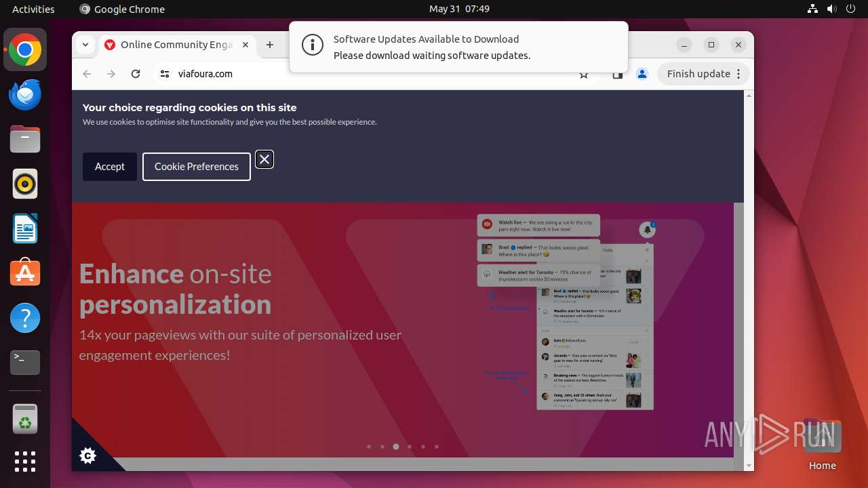Click the notification bell in the illustration
The width and height of the screenshot is (868, 488).
point(648,230)
